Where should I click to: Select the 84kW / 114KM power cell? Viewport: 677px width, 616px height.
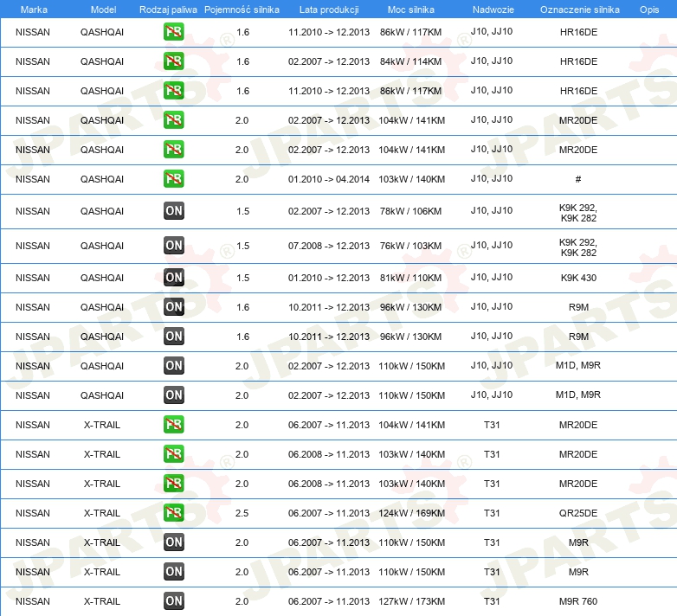pyautogui.click(x=410, y=61)
